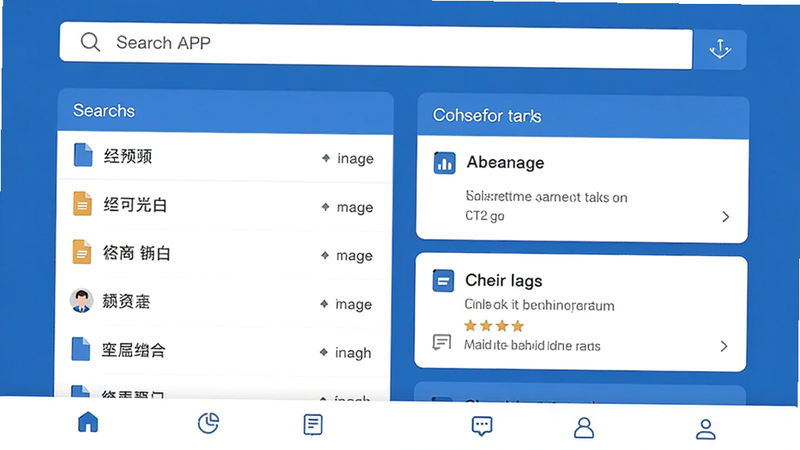Select the 络商 铺白 search entry

pyautogui.click(x=224, y=254)
